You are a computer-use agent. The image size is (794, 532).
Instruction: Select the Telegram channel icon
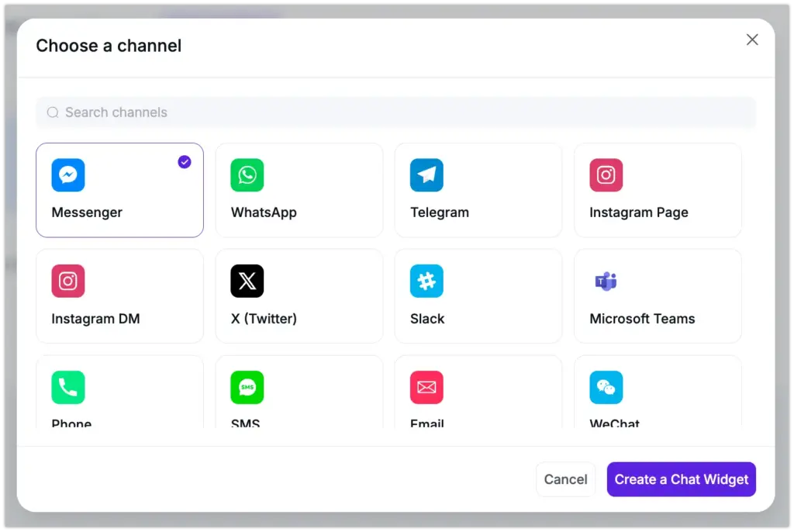pyautogui.click(x=426, y=174)
